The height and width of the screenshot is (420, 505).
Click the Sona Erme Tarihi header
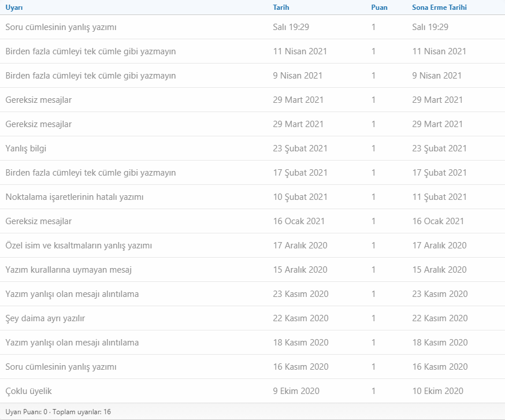tap(439, 8)
